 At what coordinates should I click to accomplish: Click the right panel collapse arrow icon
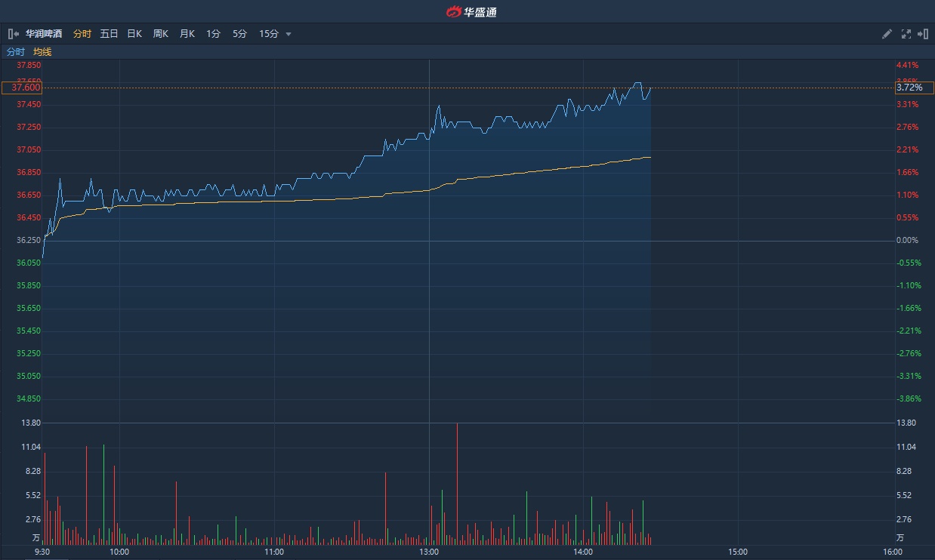click(922, 34)
